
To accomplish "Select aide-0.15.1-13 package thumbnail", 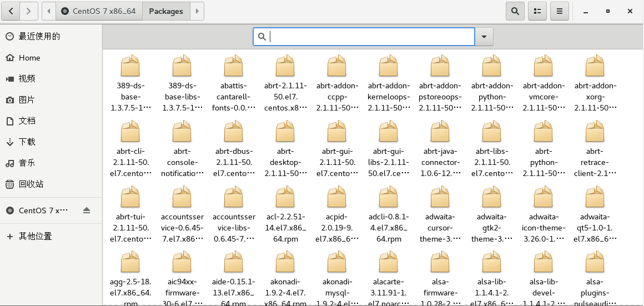I will pyautogui.click(x=234, y=263).
